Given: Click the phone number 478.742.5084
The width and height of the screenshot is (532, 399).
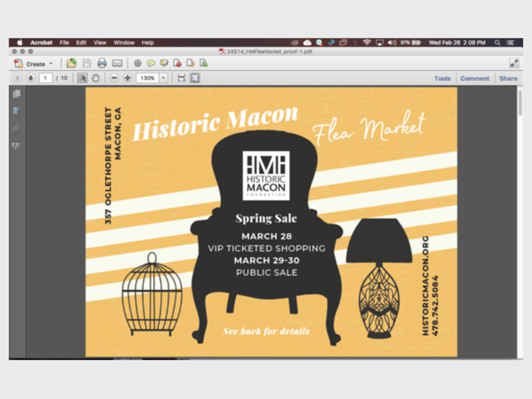Looking at the screenshot, I should click(435, 305).
